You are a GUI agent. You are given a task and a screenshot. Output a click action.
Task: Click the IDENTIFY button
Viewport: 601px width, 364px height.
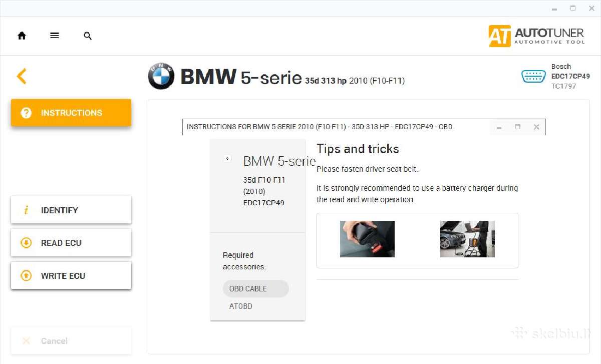71,210
